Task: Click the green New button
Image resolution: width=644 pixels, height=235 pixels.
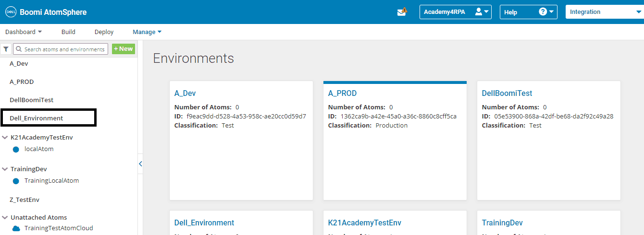Action: [x=124, y=49]
